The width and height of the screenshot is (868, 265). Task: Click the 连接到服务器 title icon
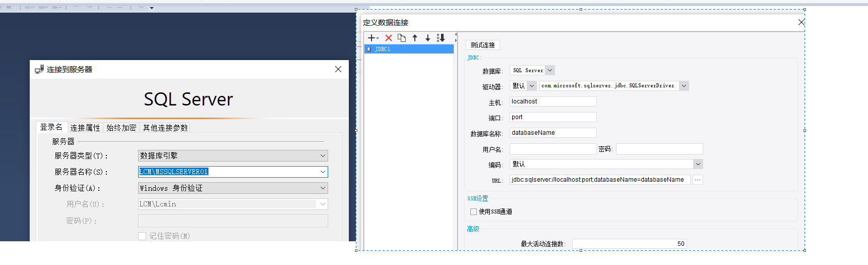point(39,70)
